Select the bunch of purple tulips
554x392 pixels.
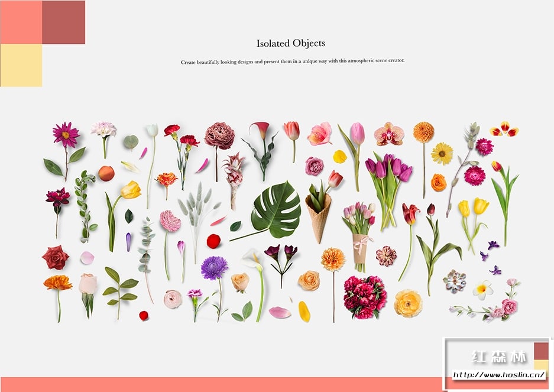388,191
